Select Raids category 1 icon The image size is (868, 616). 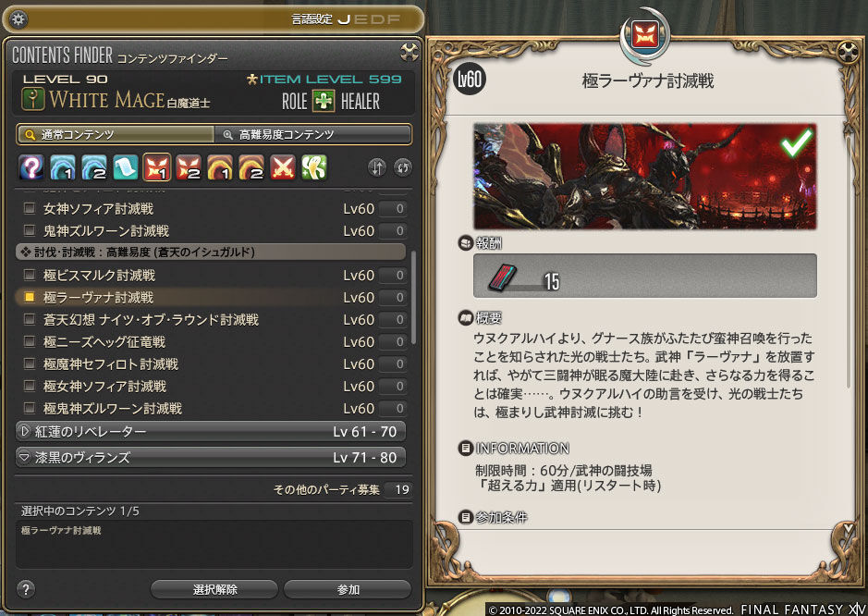pos(220,166)
